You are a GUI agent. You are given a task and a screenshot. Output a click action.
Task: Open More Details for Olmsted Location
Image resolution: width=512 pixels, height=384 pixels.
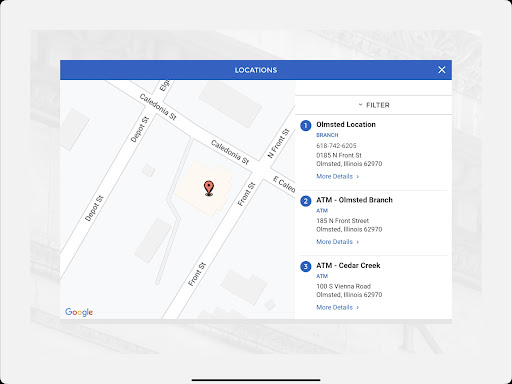tap(338, 176)
